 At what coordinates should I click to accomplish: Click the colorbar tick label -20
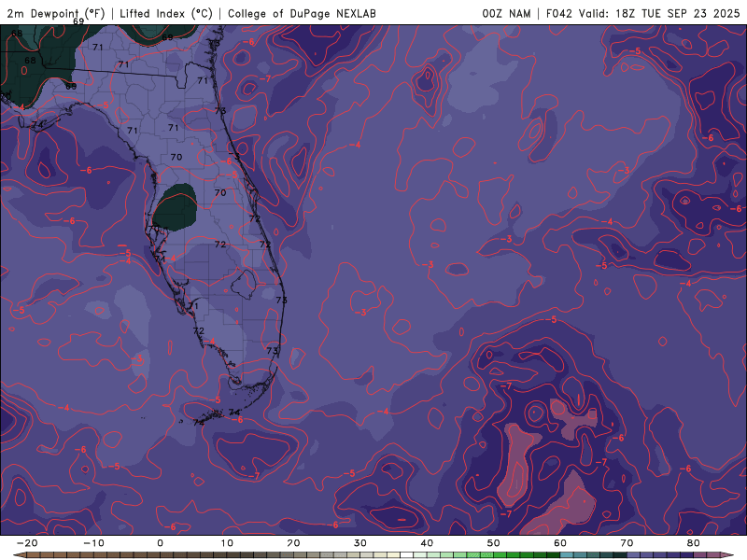click(27, 543)
